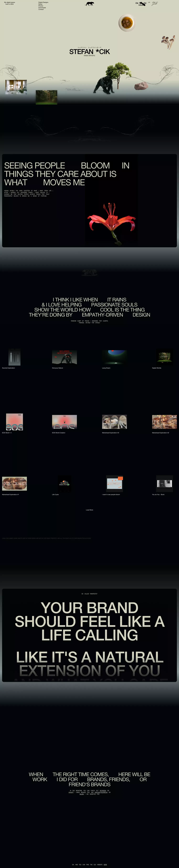Image resolution: width=179 pixels, height=868 pixels.
Task: Open the You do You - Book thumbnail
Action: point(164,484)
